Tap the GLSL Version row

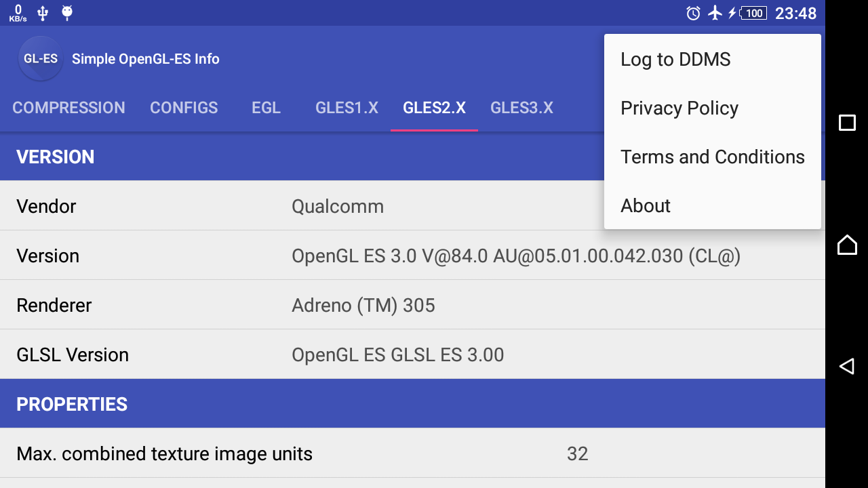412,354
